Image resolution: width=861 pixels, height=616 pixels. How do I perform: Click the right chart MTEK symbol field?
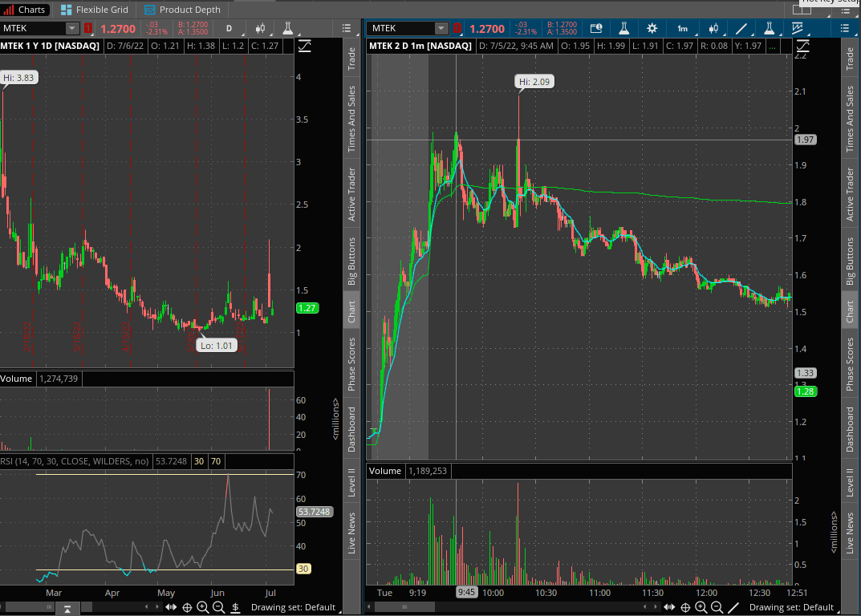point(402,28)
